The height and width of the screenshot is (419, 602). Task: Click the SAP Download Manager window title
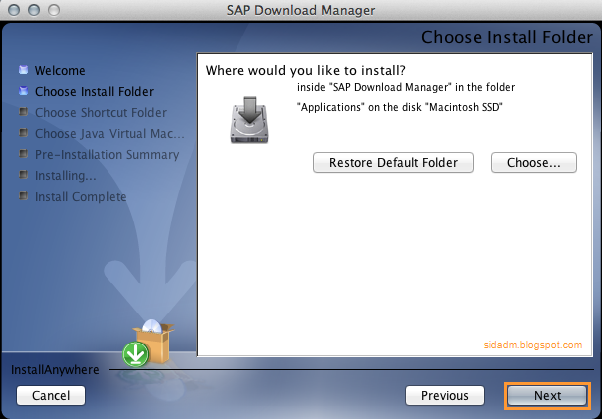coord(301,10)
